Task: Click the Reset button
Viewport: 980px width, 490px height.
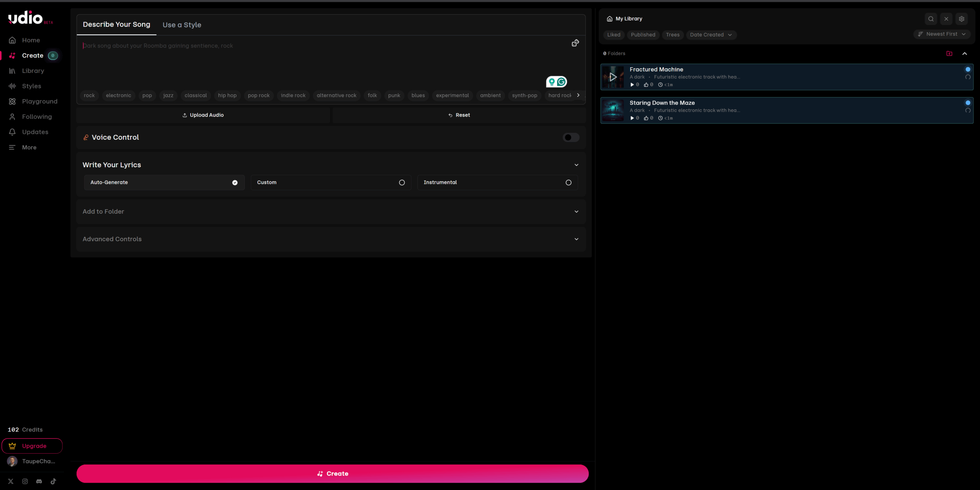Action: [459, 115]
